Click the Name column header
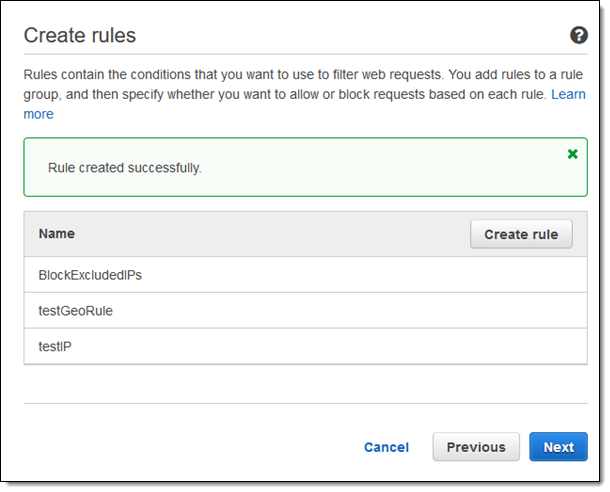 pyautogui.click(x=57, y=234)
